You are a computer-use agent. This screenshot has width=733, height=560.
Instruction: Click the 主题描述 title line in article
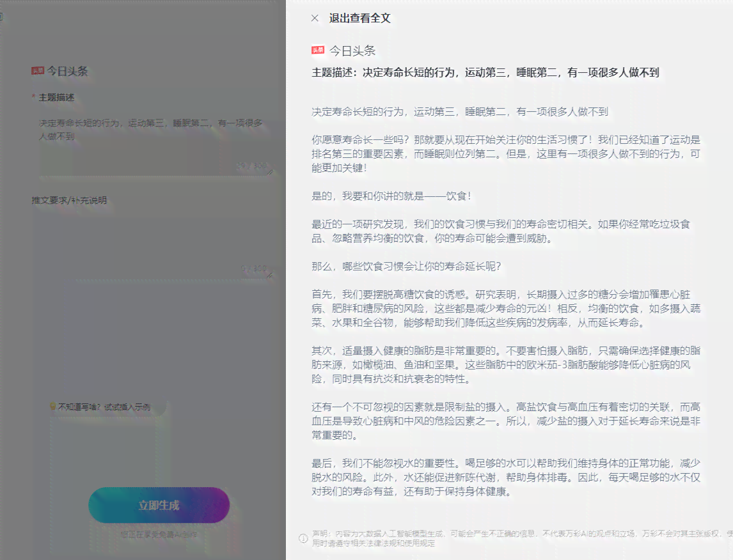pos(485,72)
